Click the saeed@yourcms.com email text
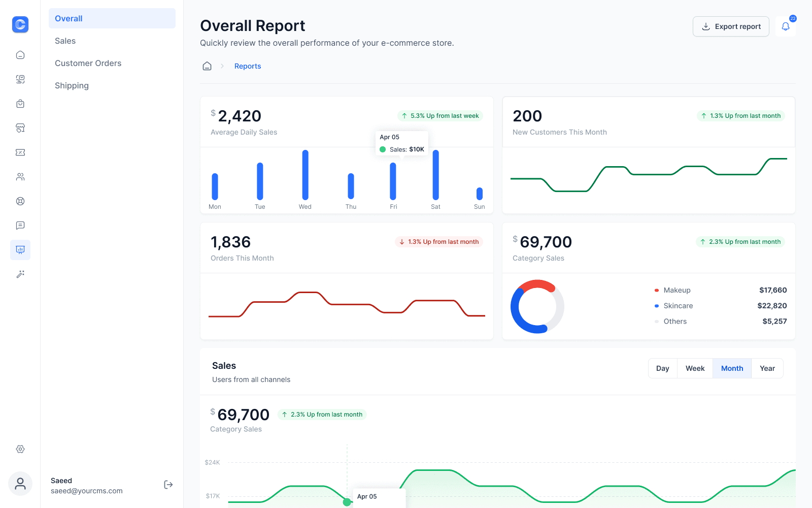Image resolution: width=812 pixels, height=508 pixels. coord(87,491)
